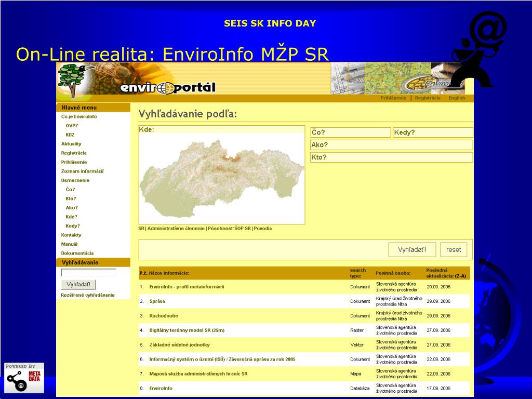Open Usmernenie menu item
Viewport: 532px width, 399px height.
(x=75, y=180)
